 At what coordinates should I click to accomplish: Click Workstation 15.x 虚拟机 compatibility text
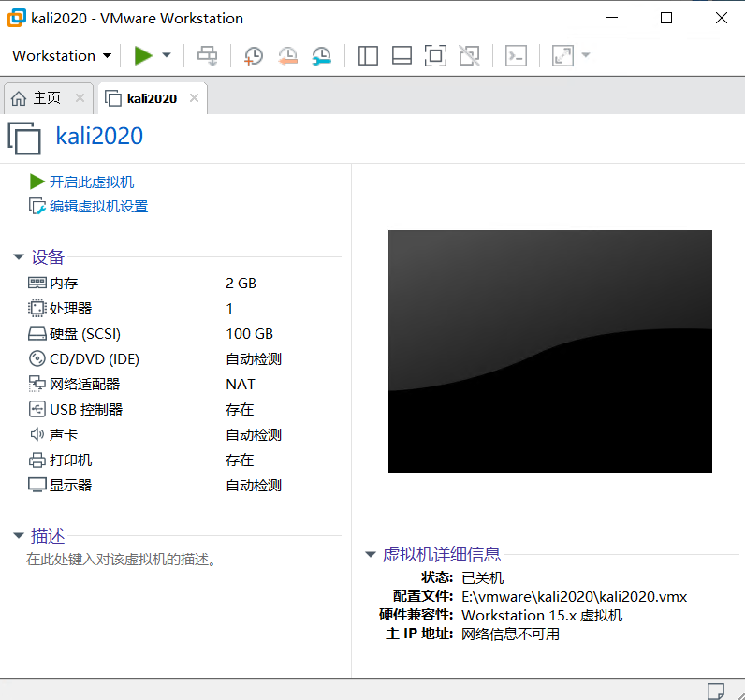(542, 615)
